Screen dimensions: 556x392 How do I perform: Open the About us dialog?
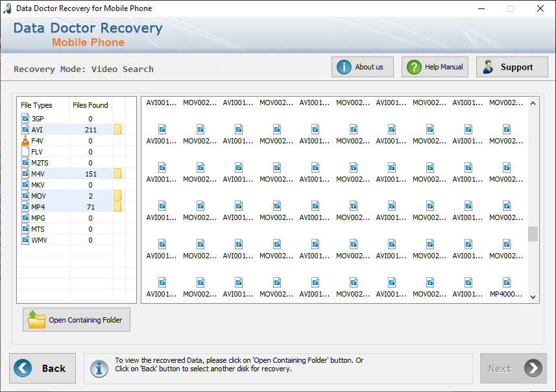(363, 67)
